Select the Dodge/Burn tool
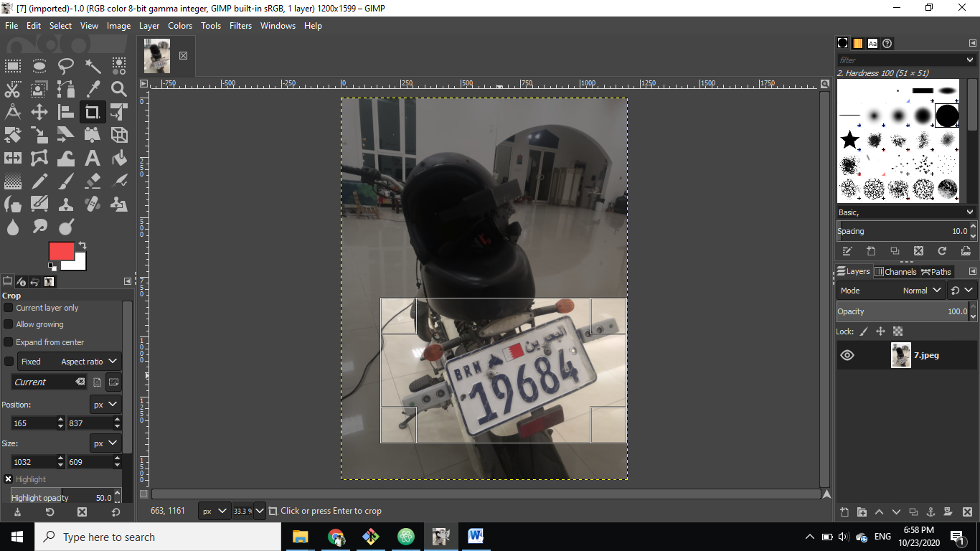This screenshot has width=980, height=551. [x=66, y=227]
